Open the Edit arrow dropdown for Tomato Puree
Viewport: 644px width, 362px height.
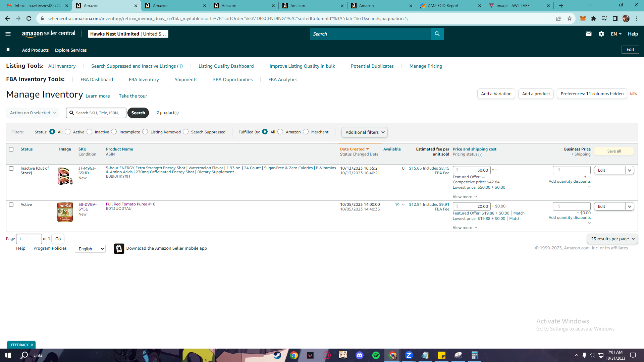point(630,206)
